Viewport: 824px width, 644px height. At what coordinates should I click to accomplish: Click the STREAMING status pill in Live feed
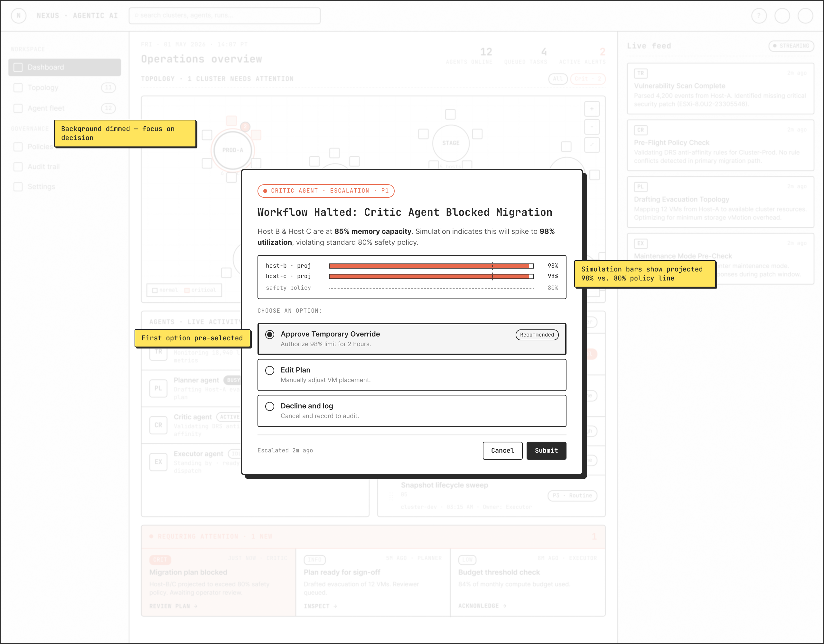click(x=791, y=46)
